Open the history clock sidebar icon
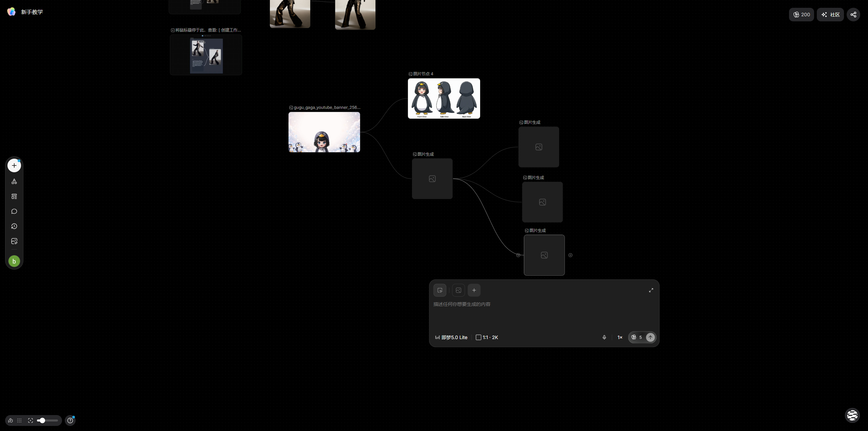The image size is (868, 431). [x=14, y=226]
